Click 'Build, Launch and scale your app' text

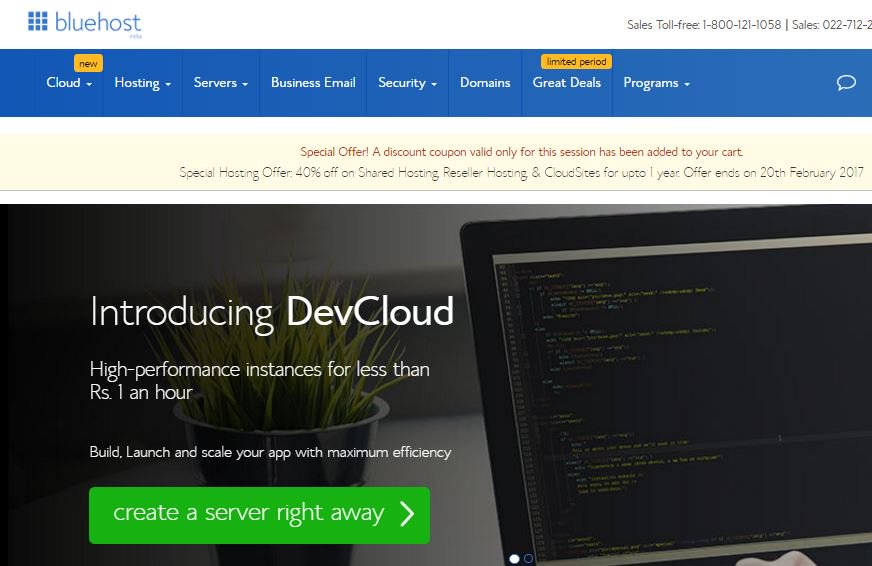click(x=270, y=452)
